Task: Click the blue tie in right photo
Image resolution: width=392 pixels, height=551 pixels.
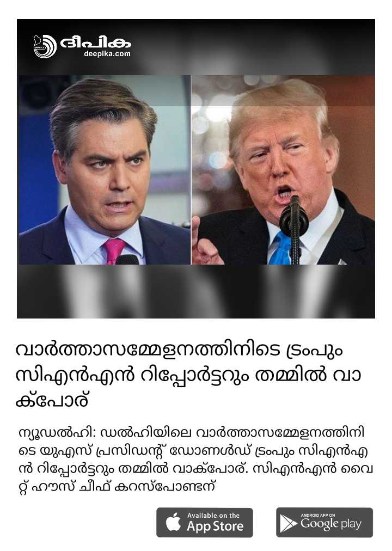Action: pyautogui.click(x=280, y=248)
